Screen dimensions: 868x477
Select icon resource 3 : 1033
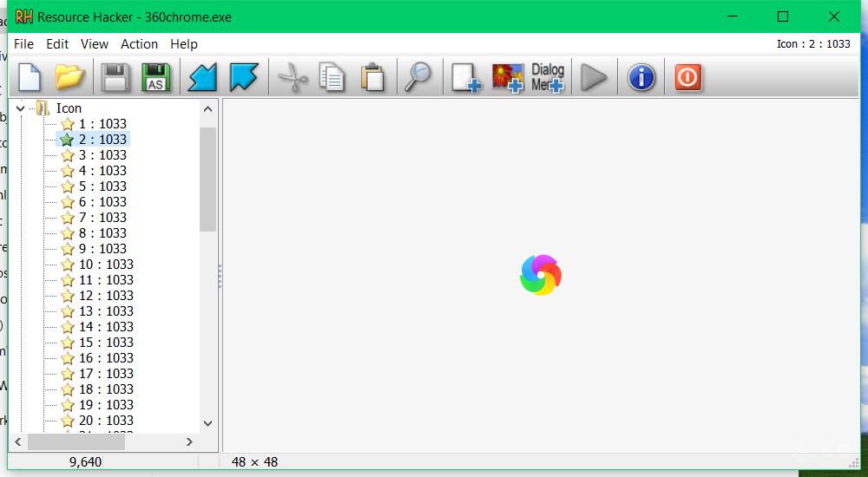click(102, 155)
